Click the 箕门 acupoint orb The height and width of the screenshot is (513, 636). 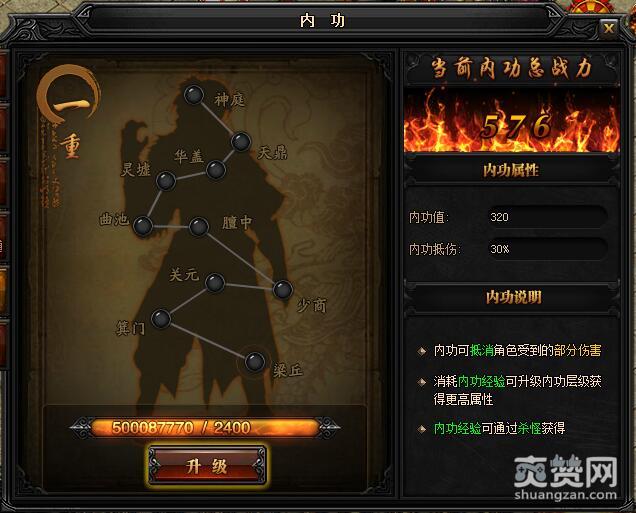(161, 319)
